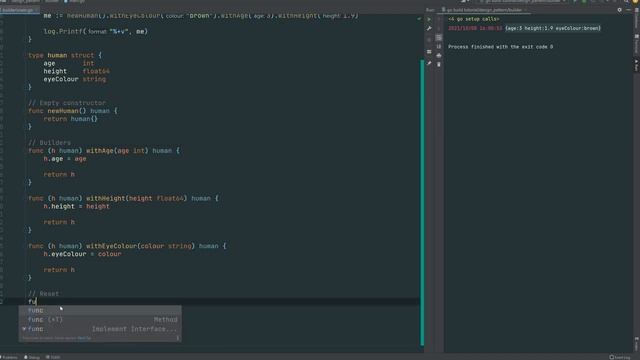This screenshot has height=360, width=640.
Task: Click the '// Empty constructor' comment
Action: pos(67,103)
